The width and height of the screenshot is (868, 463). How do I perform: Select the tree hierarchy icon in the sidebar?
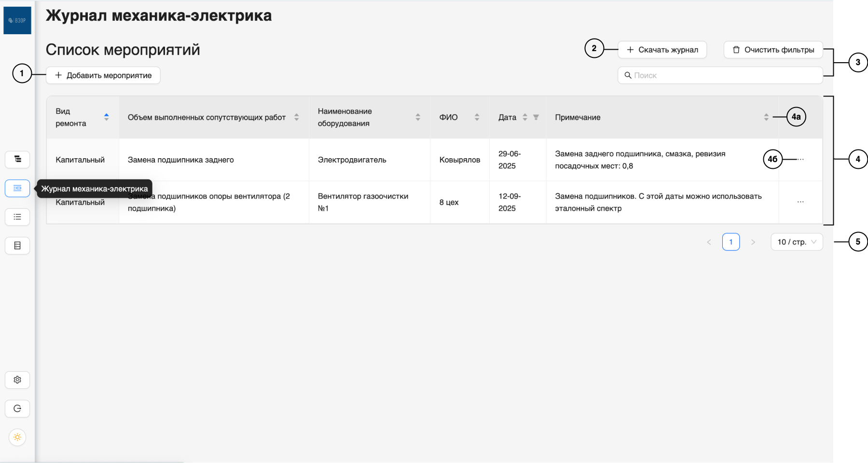17,159
